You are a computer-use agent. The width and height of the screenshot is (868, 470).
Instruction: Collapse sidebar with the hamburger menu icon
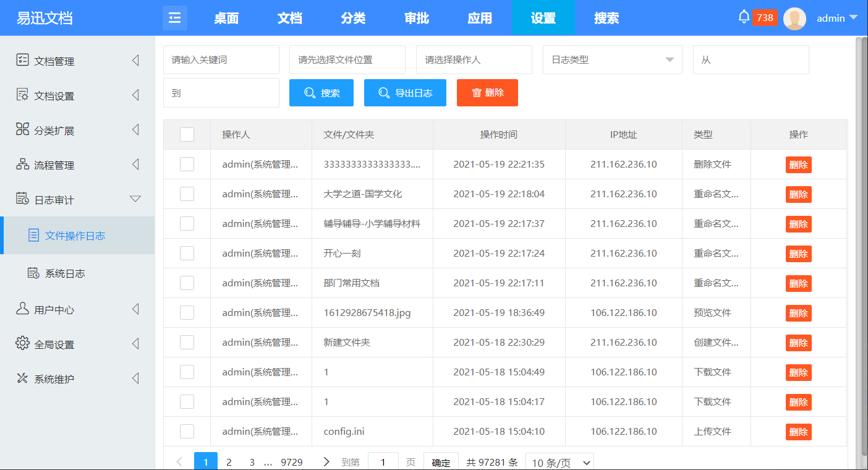tap(175, 18)
